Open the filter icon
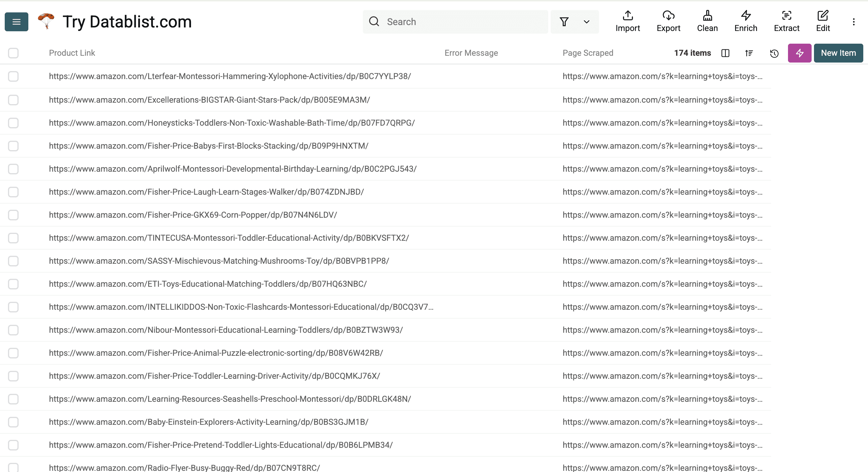This screenshot has height=472, width=868. click(564, 22)
